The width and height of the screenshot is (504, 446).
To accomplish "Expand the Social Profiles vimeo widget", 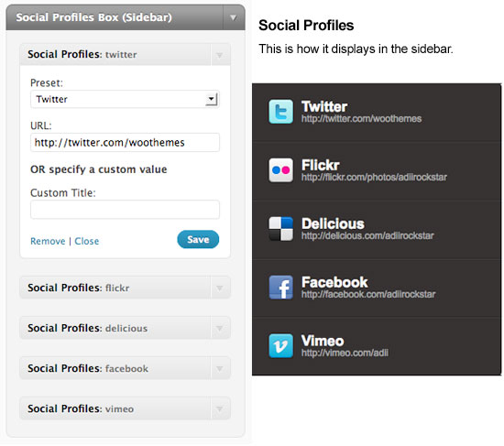I will click(x=220, y=408).
